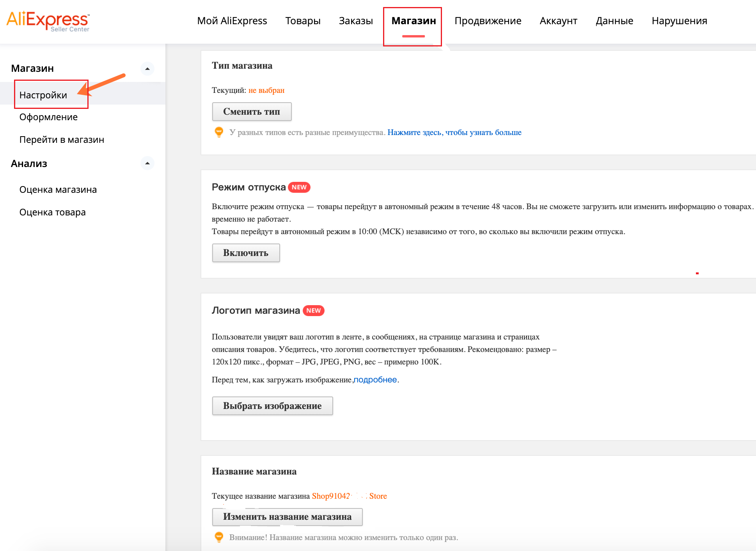Open the Заказы menu
The height and width of the screenshot is (551, 756).
tap(356, 21)
